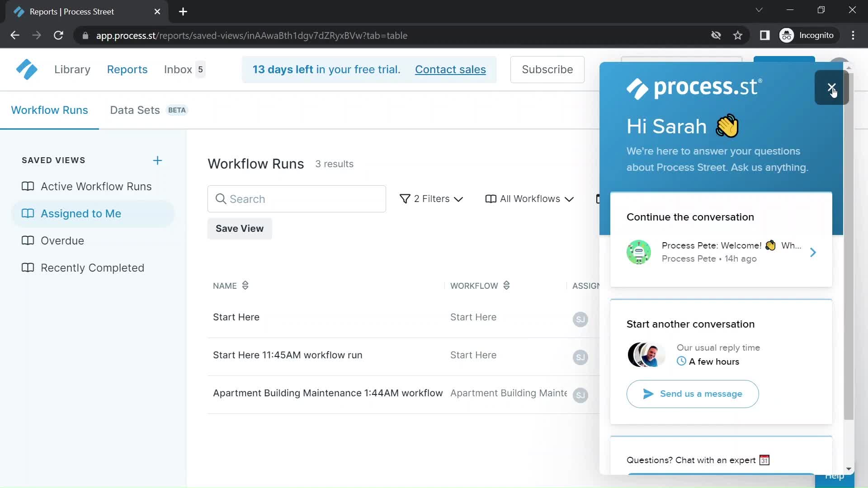868x488 pixels.
Task: Click the Process Street logo icon
Action: tap(26, 69)
